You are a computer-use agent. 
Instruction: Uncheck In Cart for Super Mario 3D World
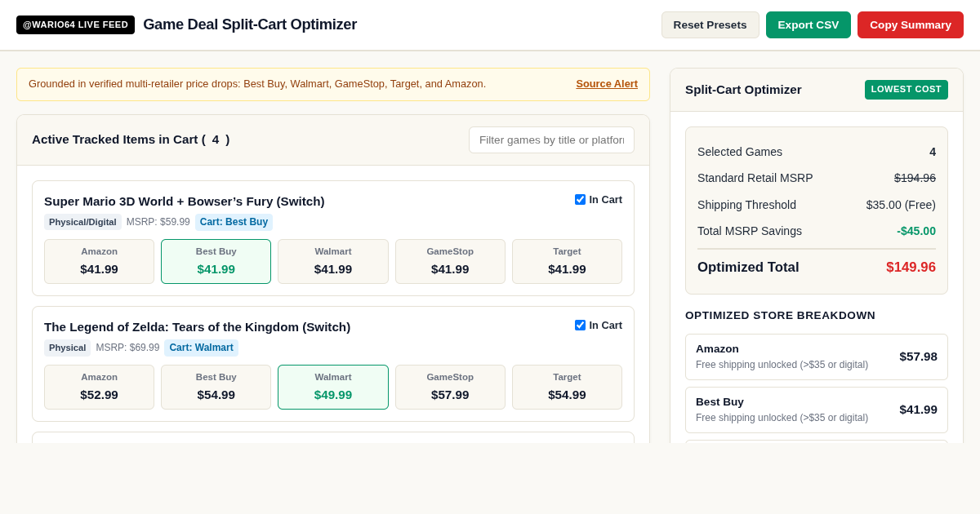[580, 199]
